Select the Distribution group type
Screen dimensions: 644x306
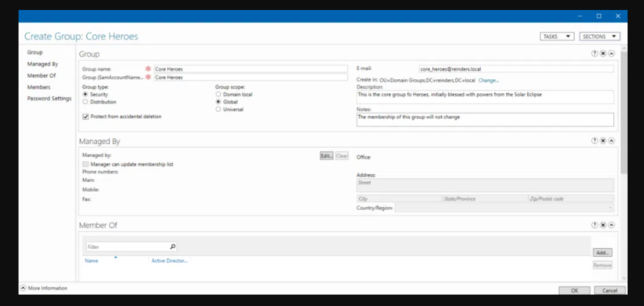(x=86, y=101)
